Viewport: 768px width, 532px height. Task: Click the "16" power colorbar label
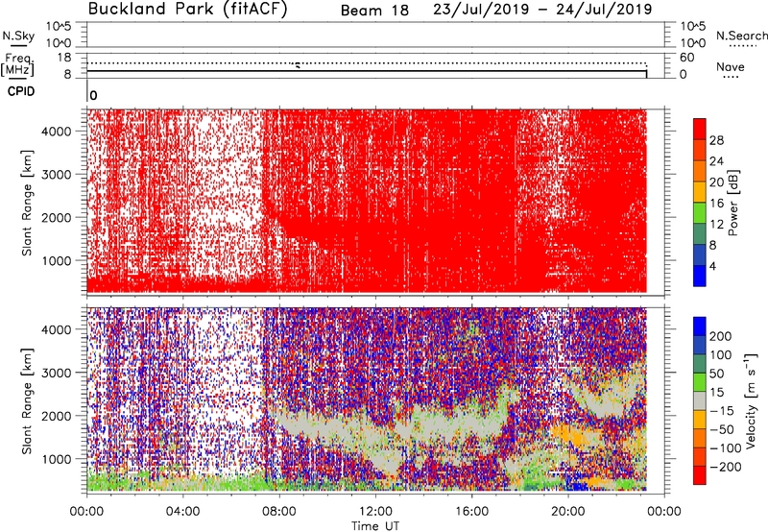click(x=716, y=203)
